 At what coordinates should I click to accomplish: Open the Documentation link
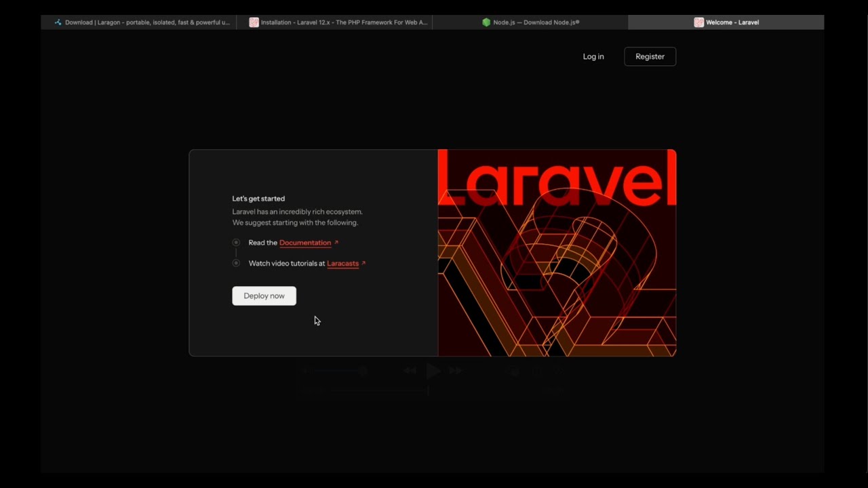tap(305, 243)
